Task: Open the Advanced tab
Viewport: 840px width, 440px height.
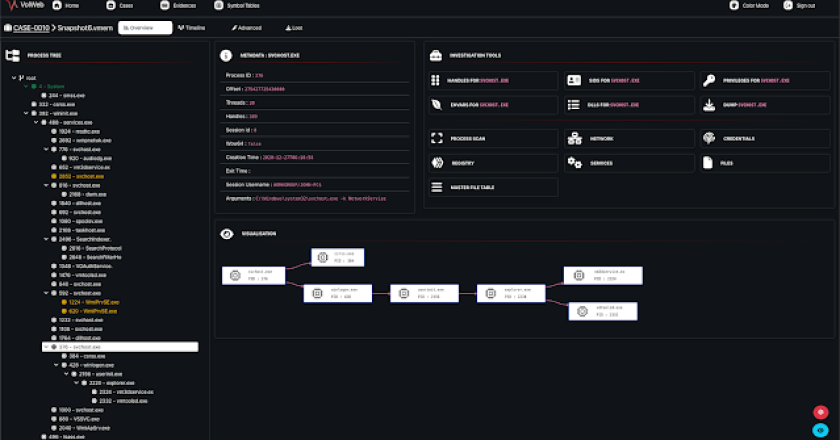Action: coord(246,28)
